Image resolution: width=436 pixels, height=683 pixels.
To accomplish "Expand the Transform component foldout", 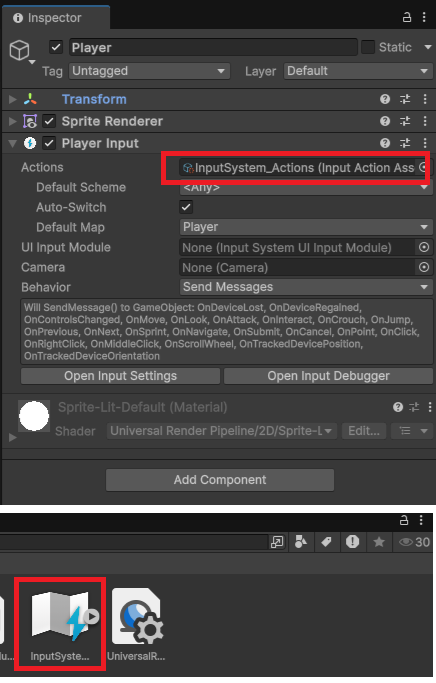I will pos(13,99).
